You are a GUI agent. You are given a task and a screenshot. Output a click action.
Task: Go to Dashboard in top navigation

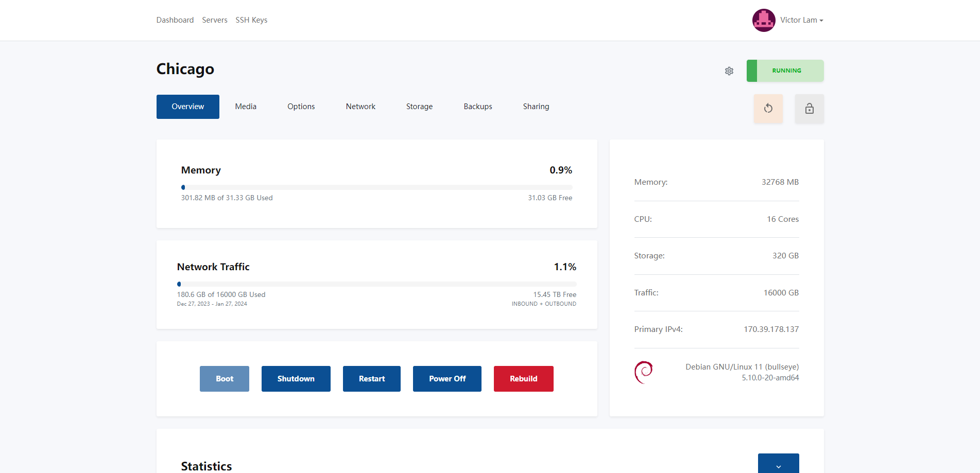tap(175, 20)
